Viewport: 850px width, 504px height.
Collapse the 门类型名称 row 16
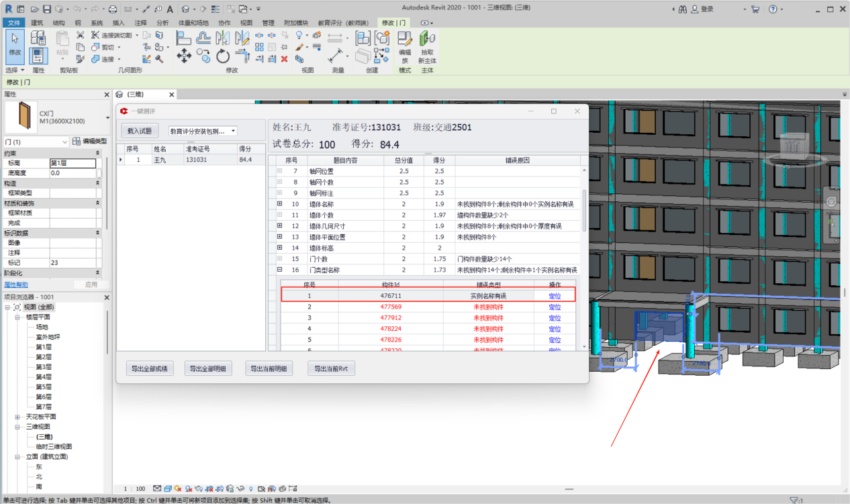point(279,270)
